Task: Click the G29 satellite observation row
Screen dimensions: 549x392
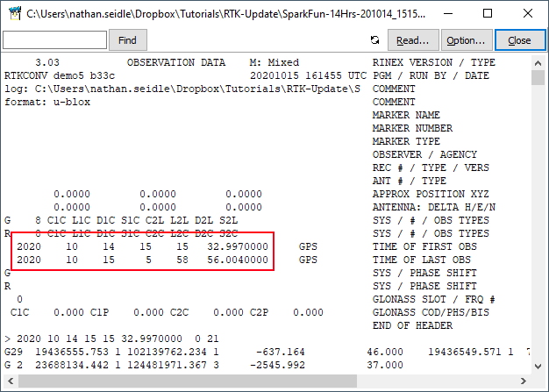Action: tap(267, 353)
